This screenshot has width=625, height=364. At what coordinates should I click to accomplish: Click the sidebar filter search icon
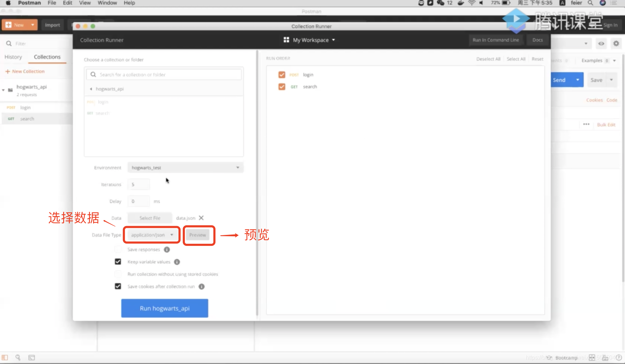(9, 43)
